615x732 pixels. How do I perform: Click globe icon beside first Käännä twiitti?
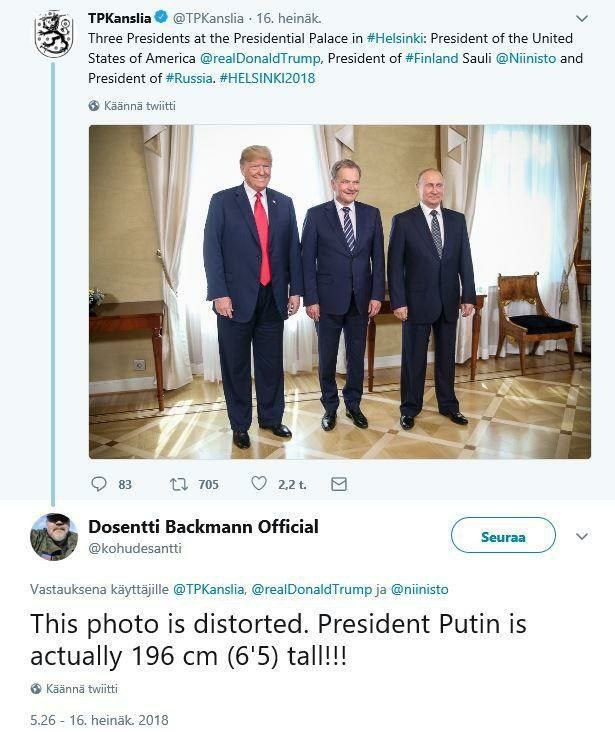coord(94,105)
